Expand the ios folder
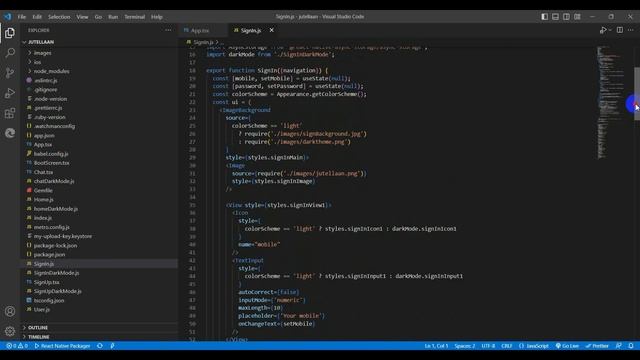640x360 pixels. click(x=37, y=62)
